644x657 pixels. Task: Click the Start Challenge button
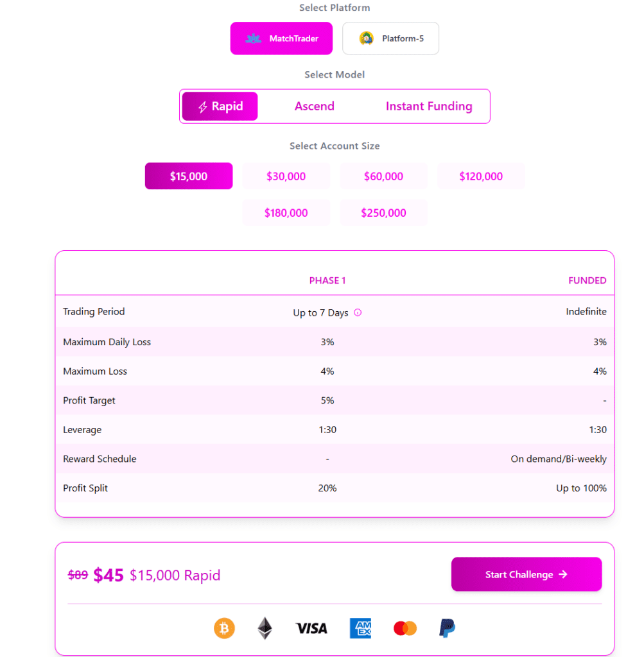pos(527,574)
